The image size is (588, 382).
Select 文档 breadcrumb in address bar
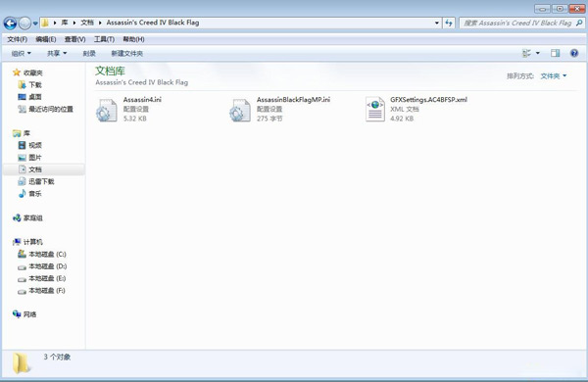coord(87,23)
